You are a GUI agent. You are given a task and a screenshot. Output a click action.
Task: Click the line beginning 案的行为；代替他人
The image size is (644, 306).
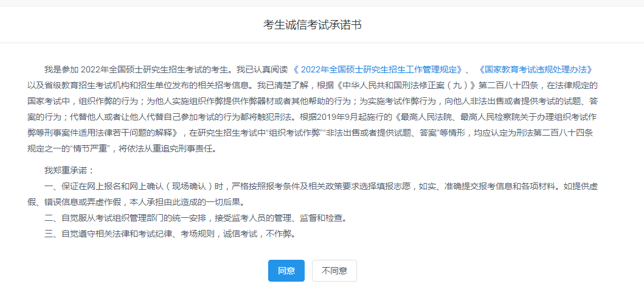312,117
